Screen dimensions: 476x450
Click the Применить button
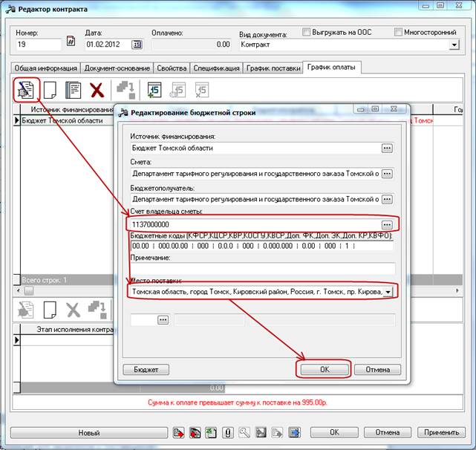pos(442,432)
